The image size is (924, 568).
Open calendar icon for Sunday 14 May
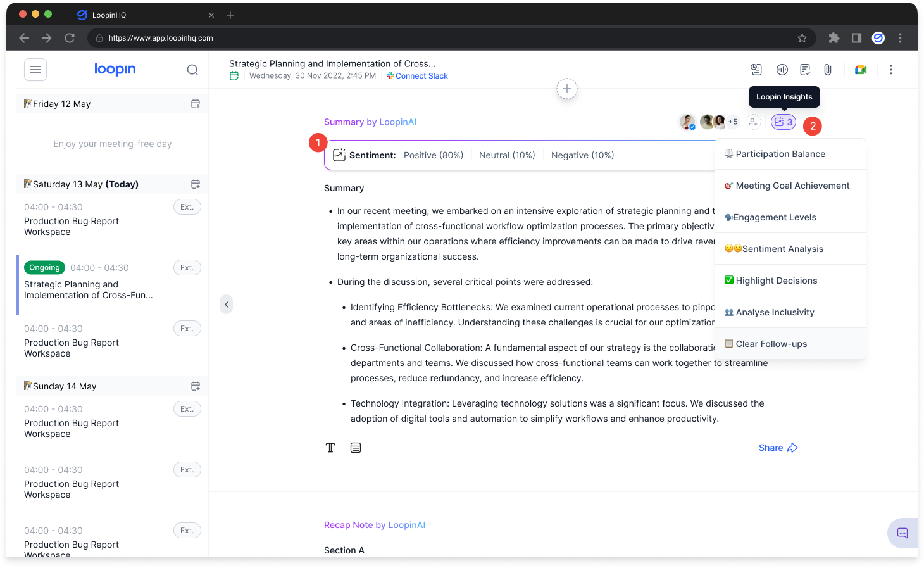point(196,386)
